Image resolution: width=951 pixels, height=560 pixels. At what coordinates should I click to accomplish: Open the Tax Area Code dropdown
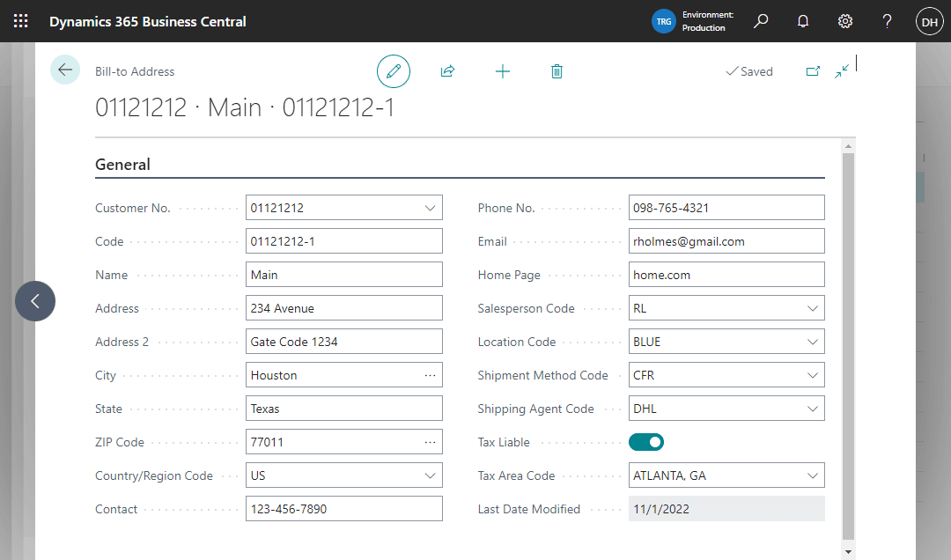tap(813, 475)
